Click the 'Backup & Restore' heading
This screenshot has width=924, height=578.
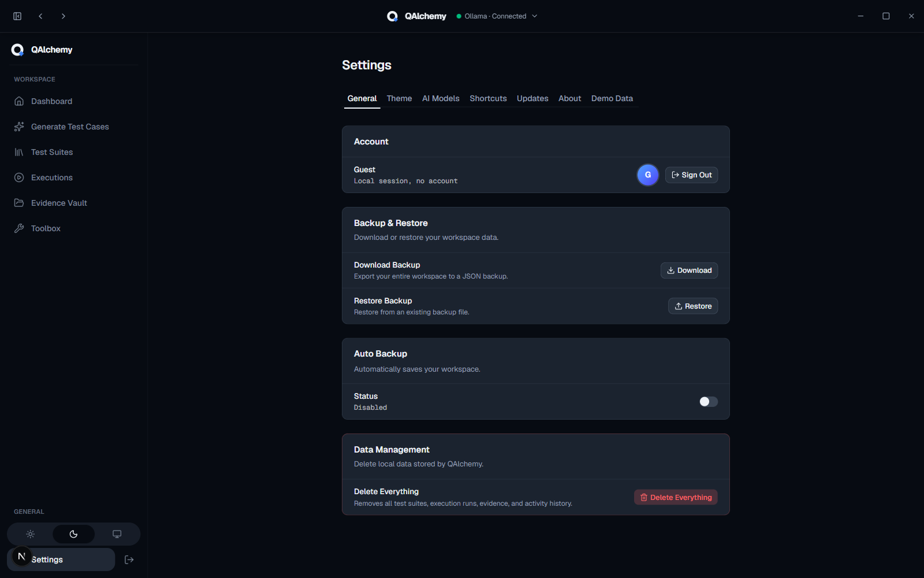tap(391, 223)
